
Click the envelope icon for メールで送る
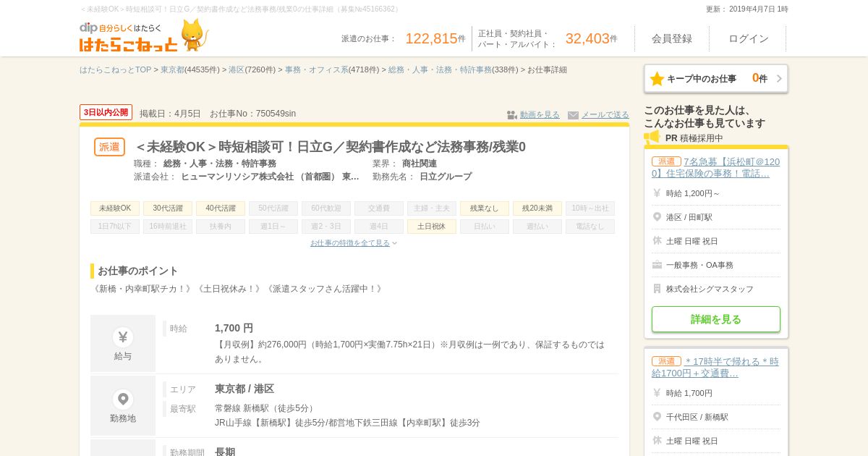[573, 115]
